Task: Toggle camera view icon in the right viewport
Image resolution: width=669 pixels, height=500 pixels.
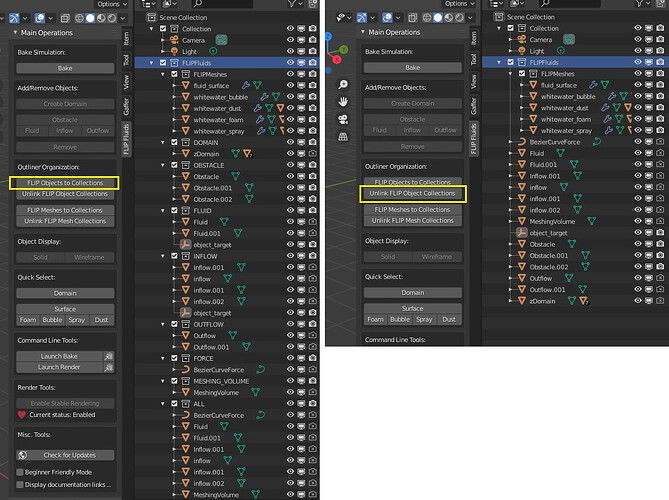Action: point(343,119)
